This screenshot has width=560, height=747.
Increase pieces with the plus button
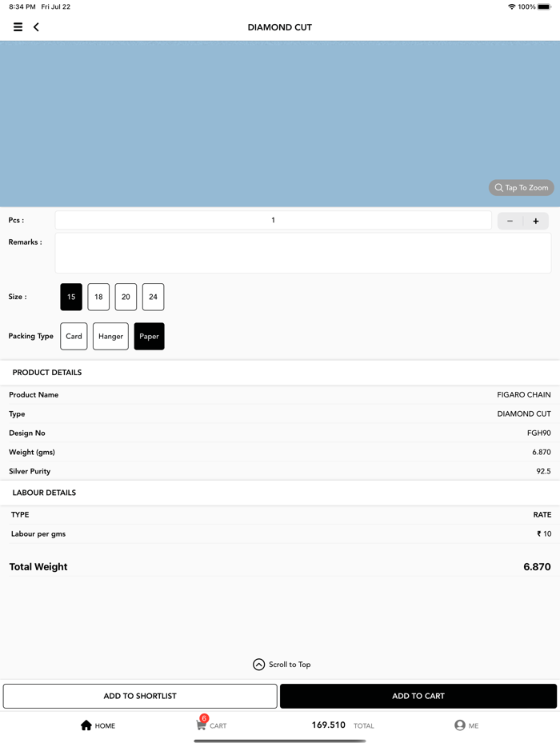point(536,221)
